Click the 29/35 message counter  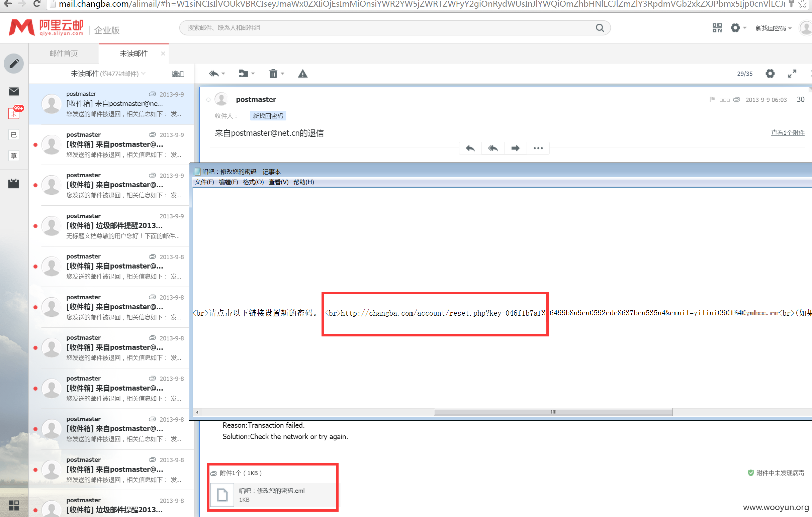click(x=744, y=74)
